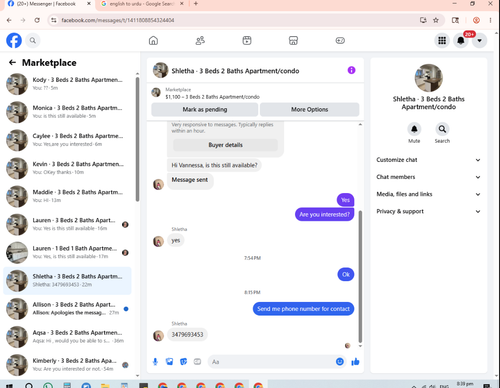The width and height of the screenshot is (500, 388).
Task: Click the Ok message bubble
Action: click(x=346, y=274)
